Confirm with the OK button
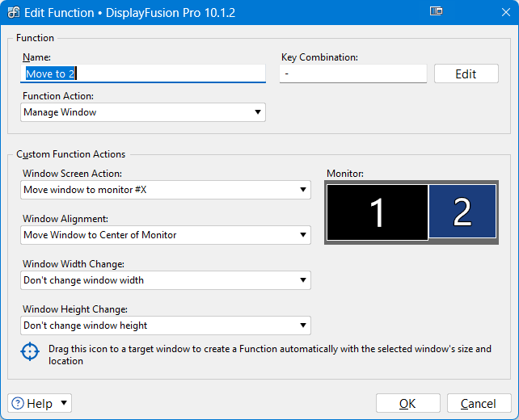The width and height of the screenshot is (519, 420). [407, 404]
